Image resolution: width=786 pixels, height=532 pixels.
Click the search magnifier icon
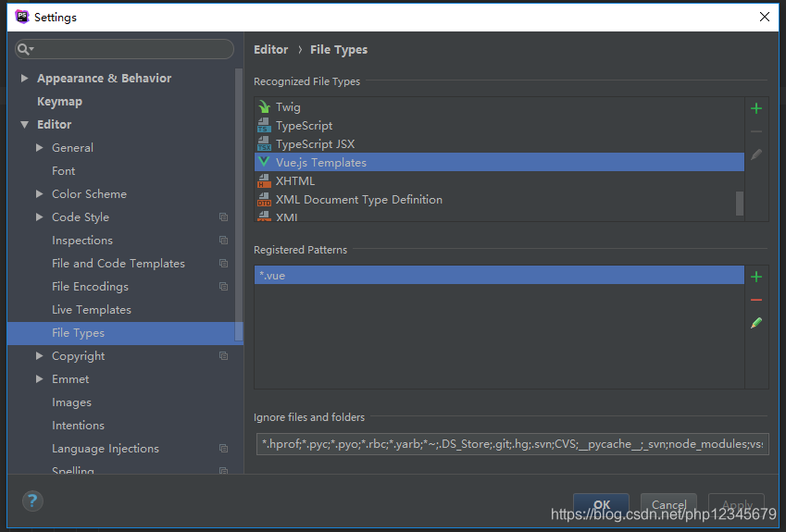pyautogui.click(x=24, y=49)
